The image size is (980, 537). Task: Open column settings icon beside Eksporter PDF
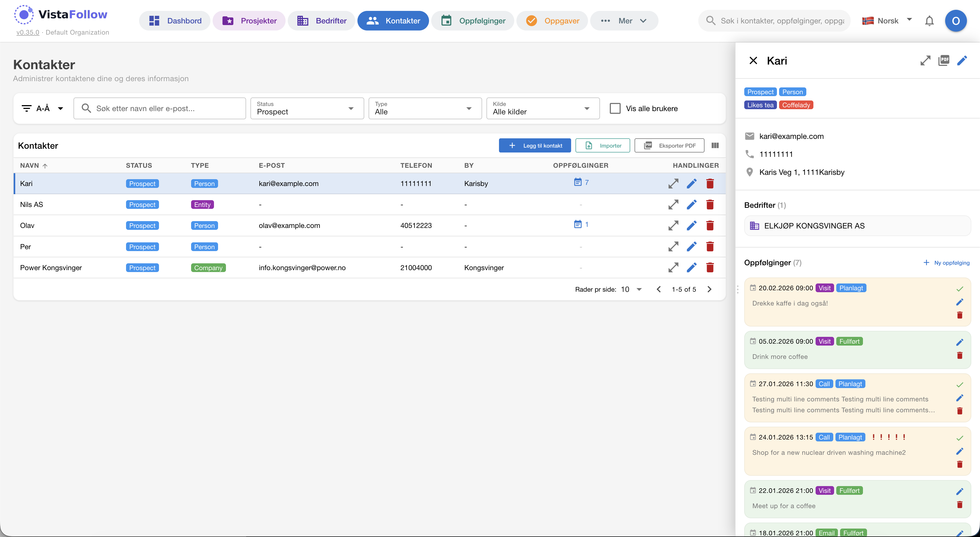click(x=715, y=145)
